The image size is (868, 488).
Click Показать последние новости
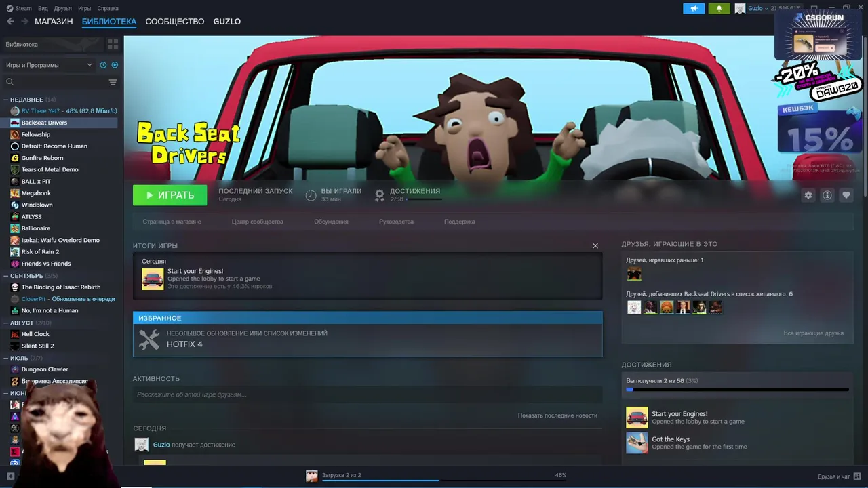(557, 415)
